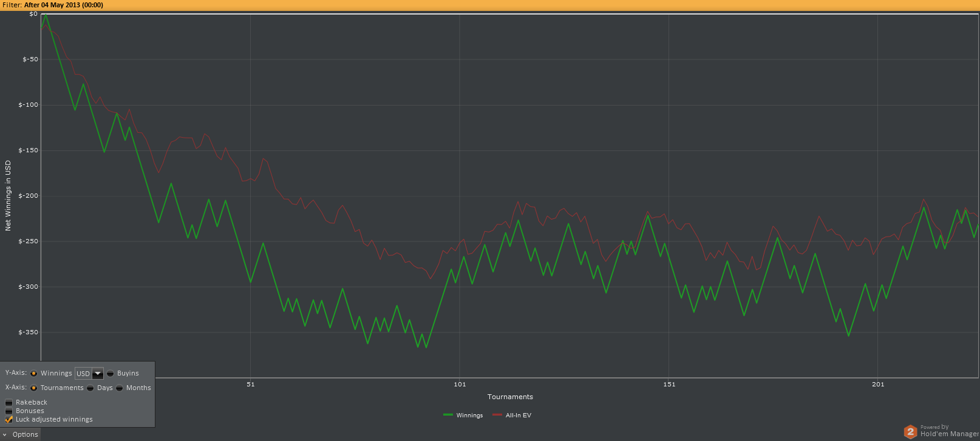This screenshot has width=980, height=441.
Task: Click the USD currency field text
Action: [83, 374]
